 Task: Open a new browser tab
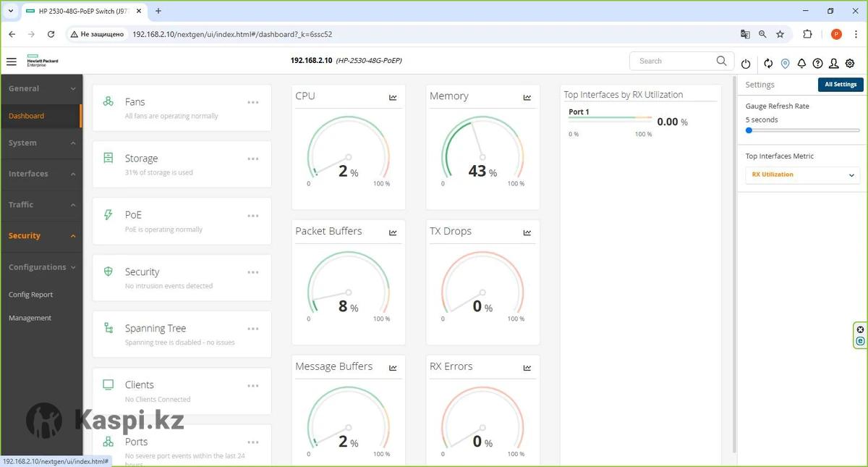(x=158, y=12)
